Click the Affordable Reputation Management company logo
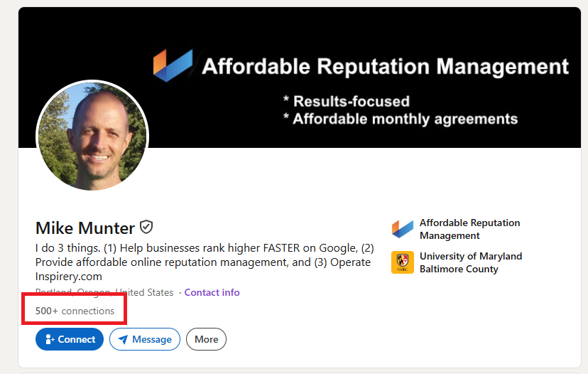Viewport: 588px width, 374px height. point(403,229)
